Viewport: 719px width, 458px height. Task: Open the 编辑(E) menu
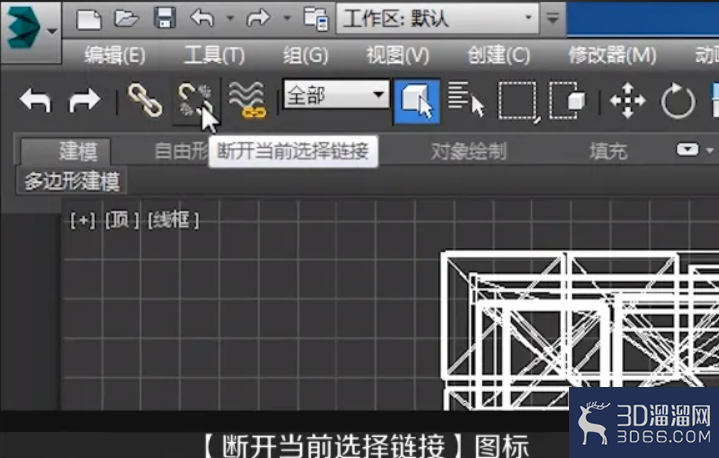(115, 55)
